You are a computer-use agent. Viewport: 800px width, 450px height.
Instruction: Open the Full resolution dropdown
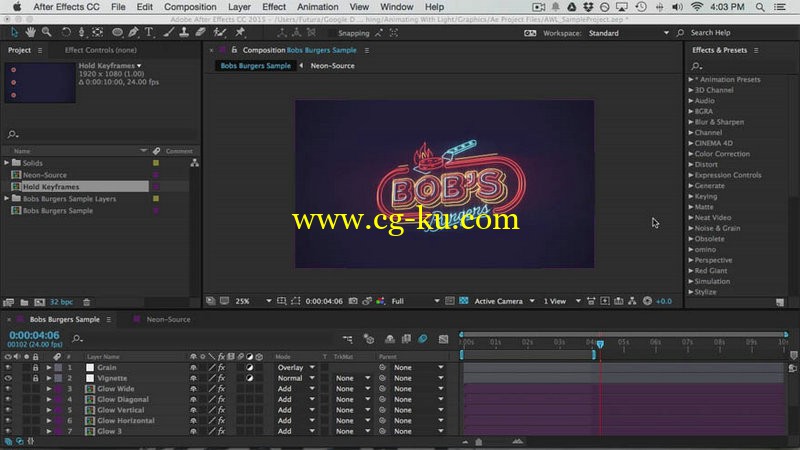click(x=415, y=301)
